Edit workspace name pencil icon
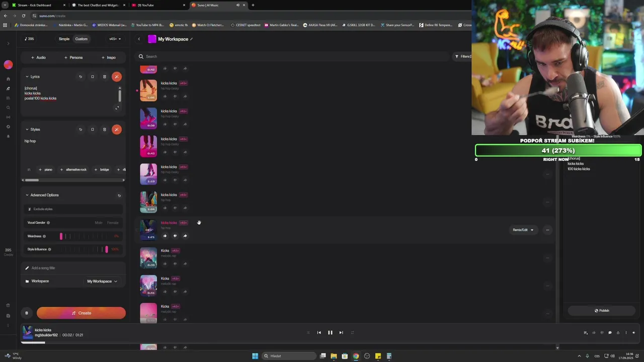 [x=191, y=39]
